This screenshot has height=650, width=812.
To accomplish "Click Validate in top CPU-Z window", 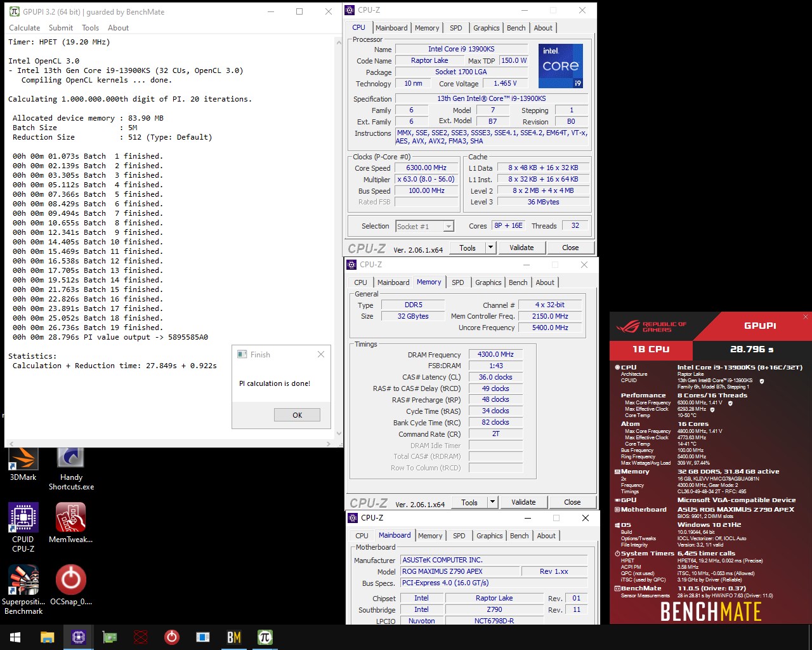I will [x=521, y=248].
